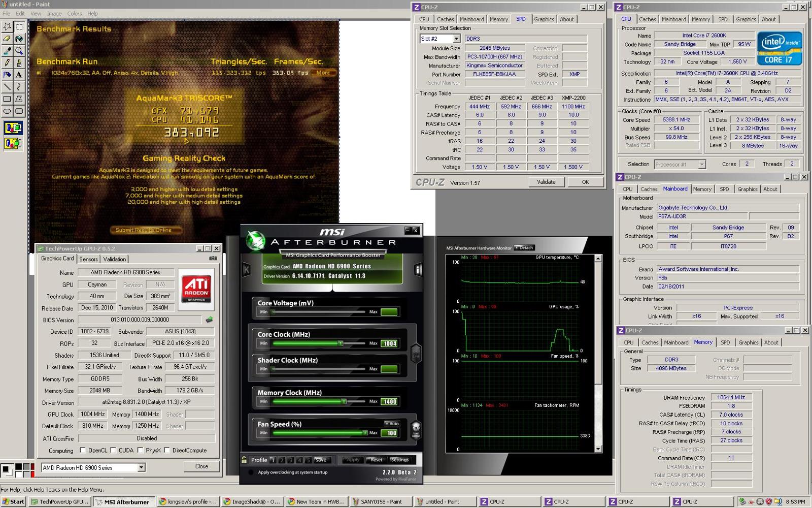This screenshot has height=508, width=812.
Task: Choose the Rectangle shape tool
Action: pyautogui.click(x=7, y=99)
